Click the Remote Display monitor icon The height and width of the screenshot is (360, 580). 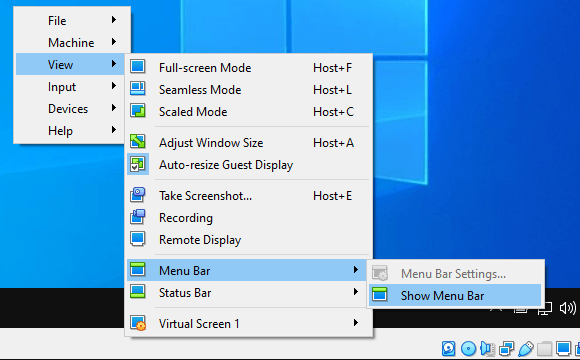click(x=138, y=239)
